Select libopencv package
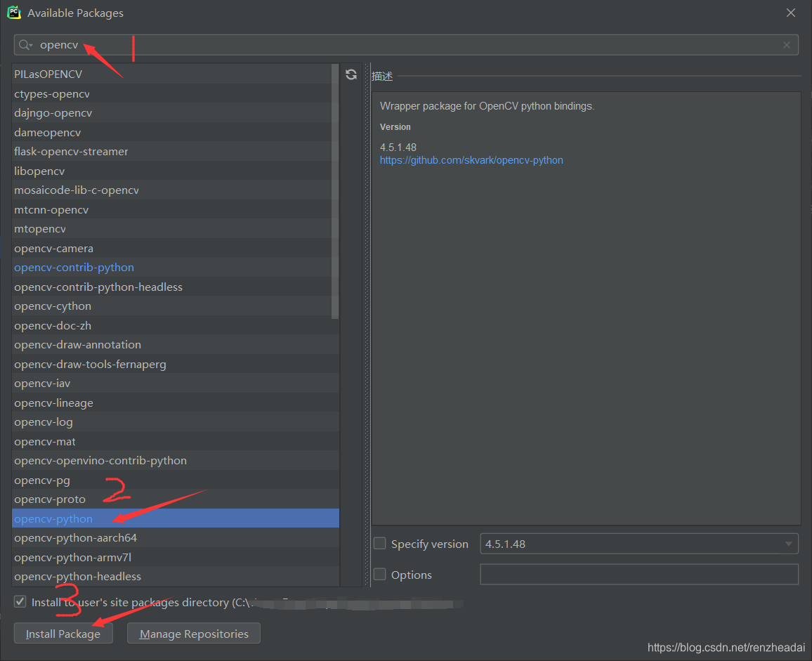The image size is (812, 661). pyautogui.click(x=176, y=171)
